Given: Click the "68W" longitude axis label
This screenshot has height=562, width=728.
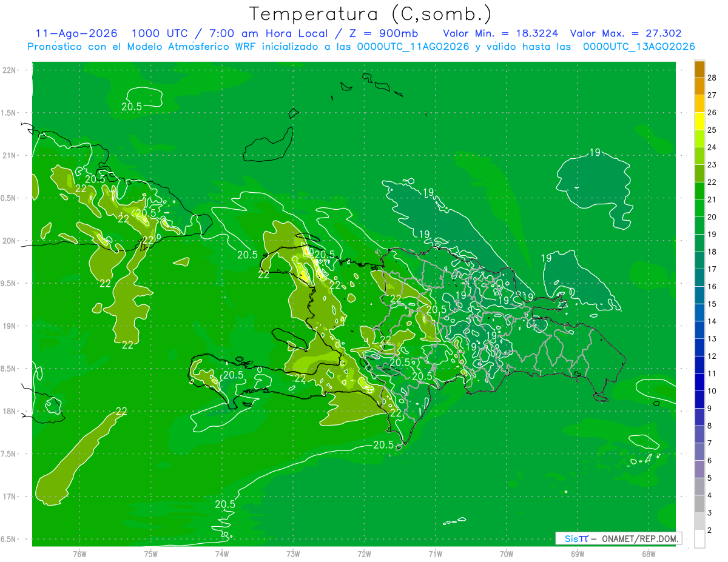Looking at the screenshot, I should tap(649, 554).
